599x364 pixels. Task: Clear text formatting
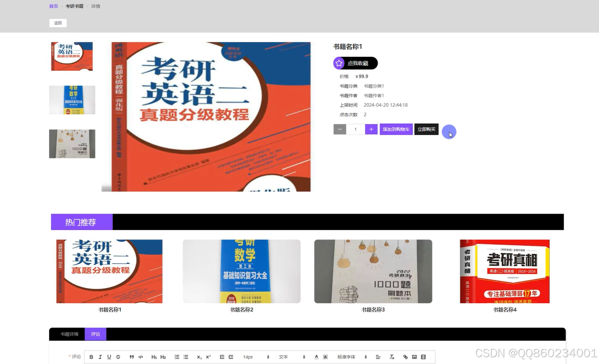pyautogui.click(x=392, y=357)
